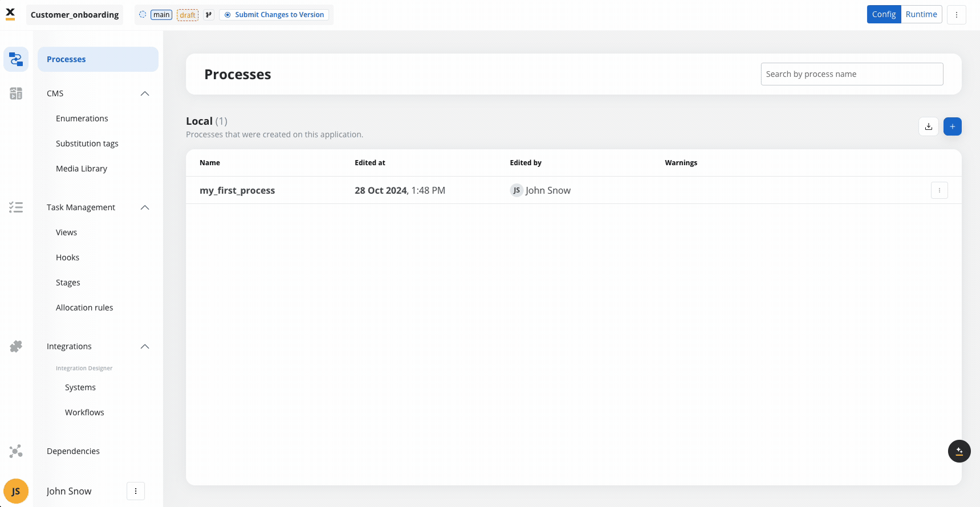Click the JS user avatar

coord(16,491)
